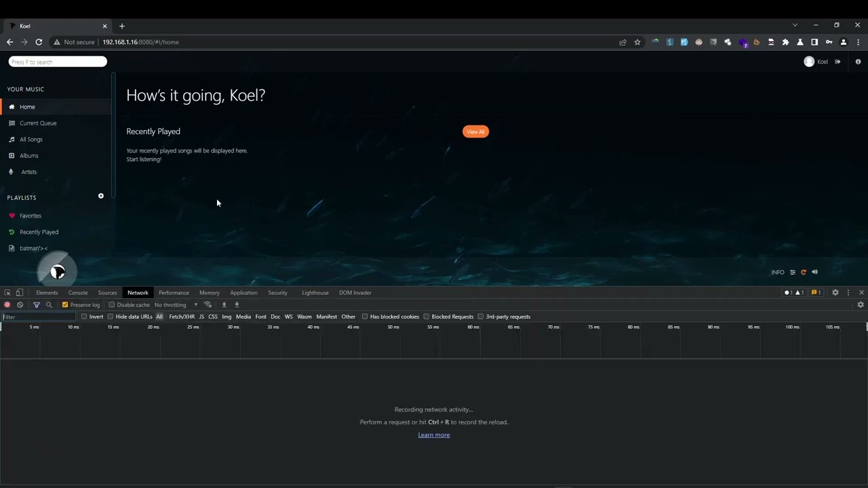Open the Koel Home sidebar item
Image resolution: width=868 pixels, height=488 pixels.
[x=56, y=106]
